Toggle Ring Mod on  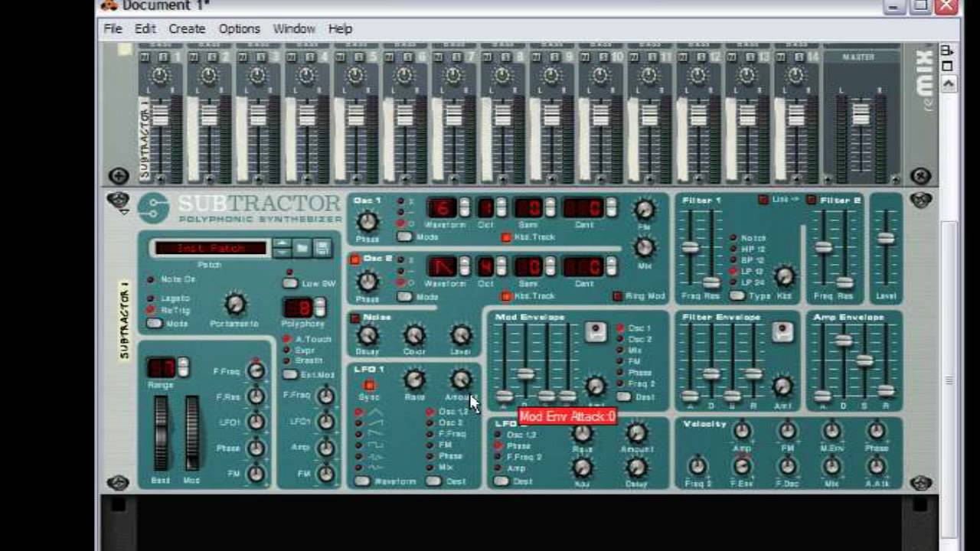point(618,296)
